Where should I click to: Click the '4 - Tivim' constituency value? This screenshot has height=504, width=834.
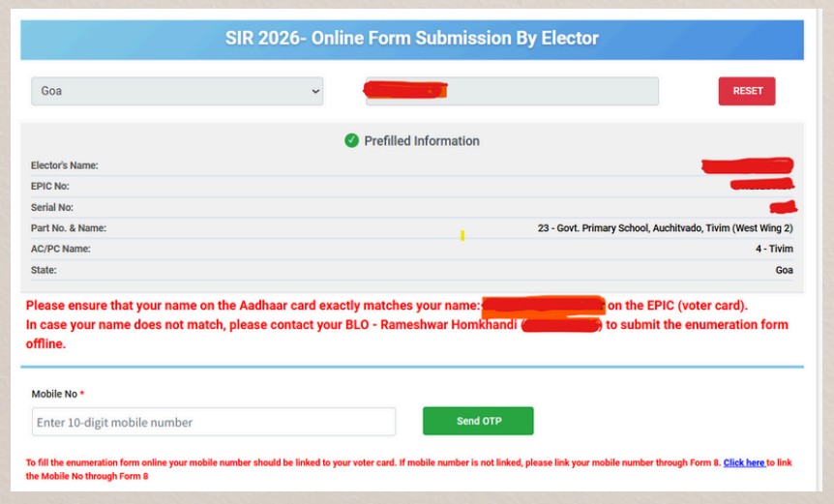coord(774,249)
